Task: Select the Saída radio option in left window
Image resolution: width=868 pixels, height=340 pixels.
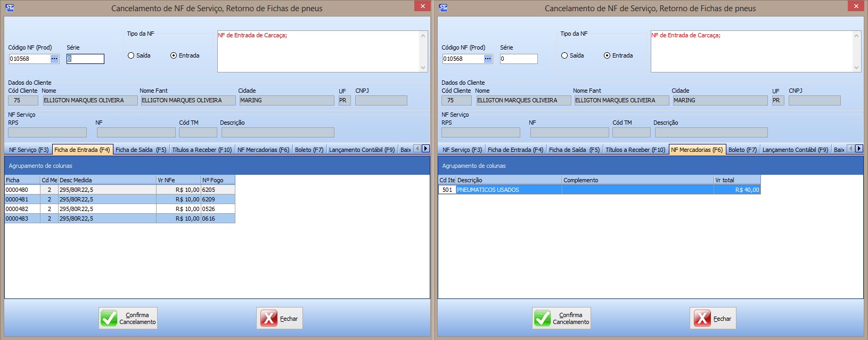Action: pyautogui.click(x=131, y=55)
